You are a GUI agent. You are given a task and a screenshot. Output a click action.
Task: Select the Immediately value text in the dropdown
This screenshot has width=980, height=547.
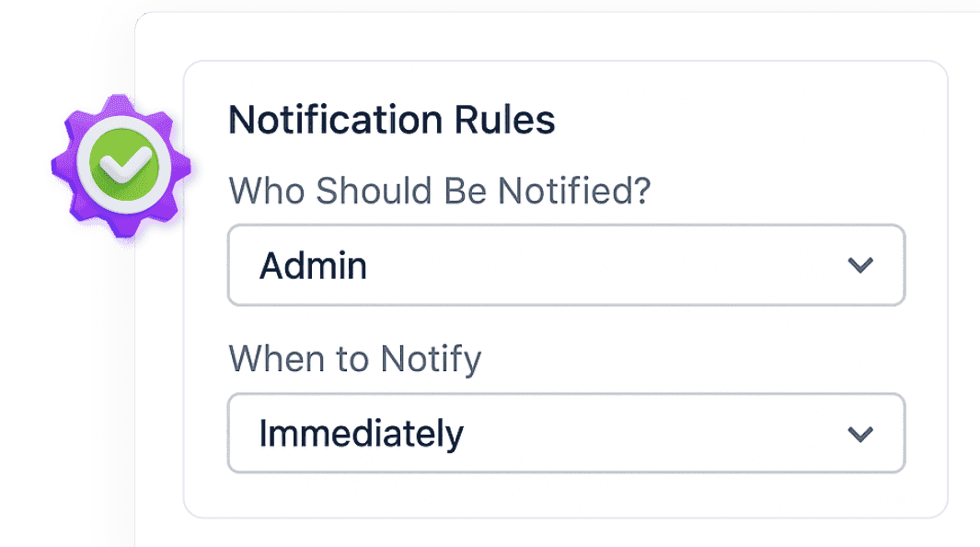[361, 434]
